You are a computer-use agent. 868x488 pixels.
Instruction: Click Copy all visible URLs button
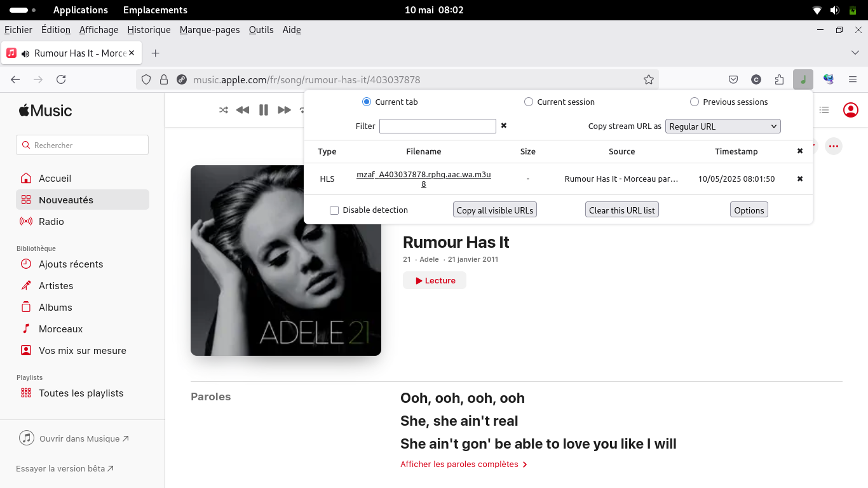[495, 210]
